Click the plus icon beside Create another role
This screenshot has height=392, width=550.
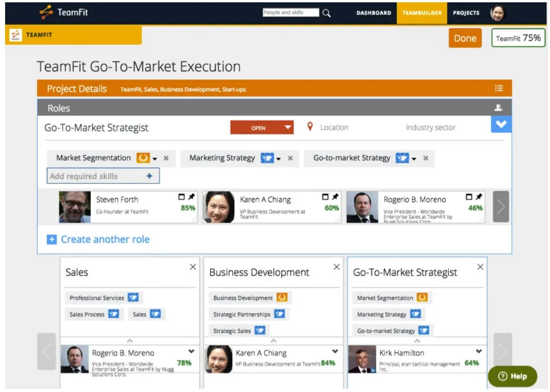[x=52, y=240]
